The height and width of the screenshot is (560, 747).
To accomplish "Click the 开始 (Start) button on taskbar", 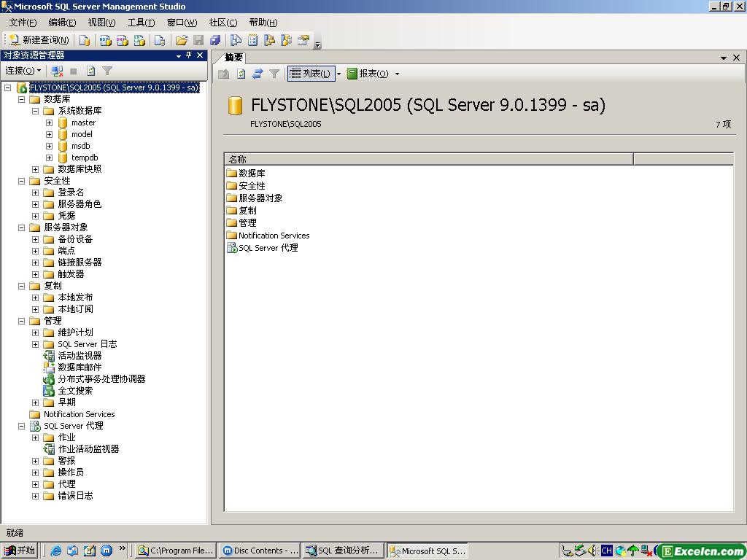I will [x=20, y=551].
